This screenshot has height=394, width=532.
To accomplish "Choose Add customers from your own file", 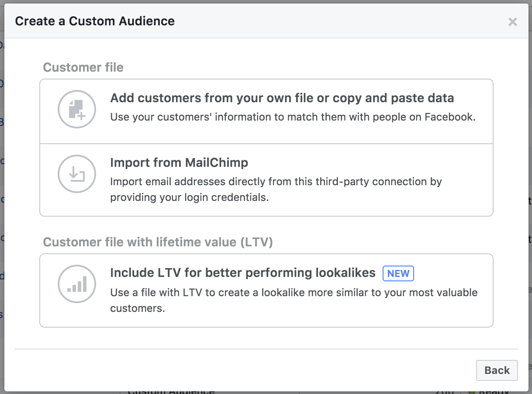I will pyautogui.click(x=266, y=111).
